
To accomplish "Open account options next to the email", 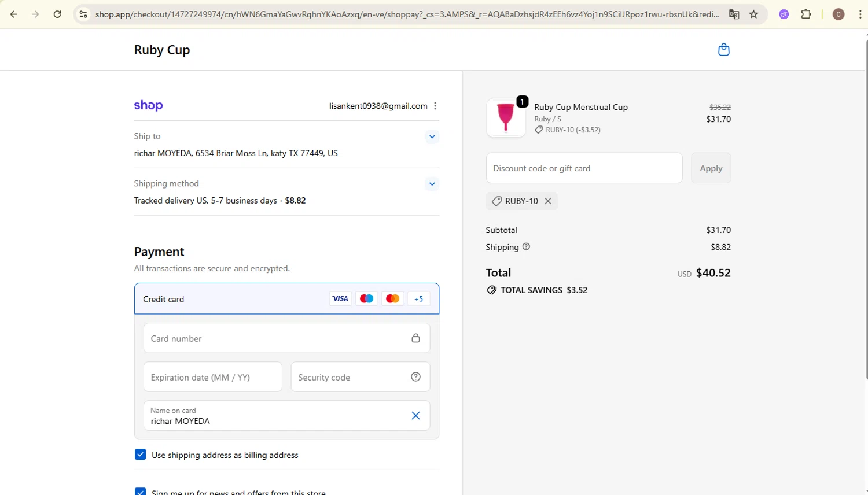I will coord(435,106).
